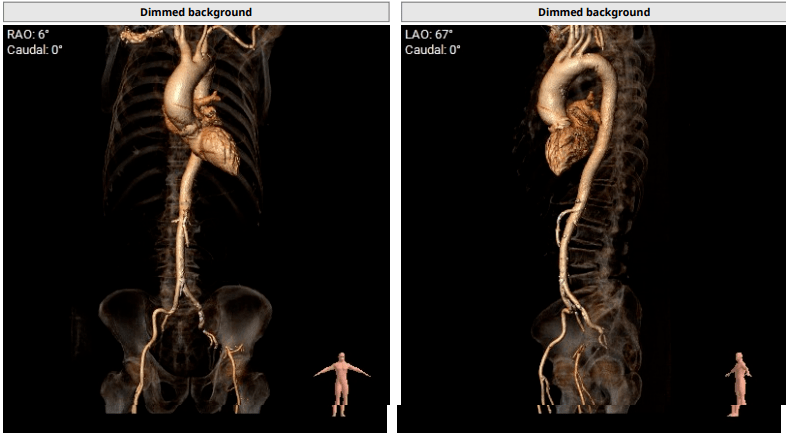Click the left 'Dimmed background' header
The width and height of the screenshot is (786, 437).
(x=196, y=12)
